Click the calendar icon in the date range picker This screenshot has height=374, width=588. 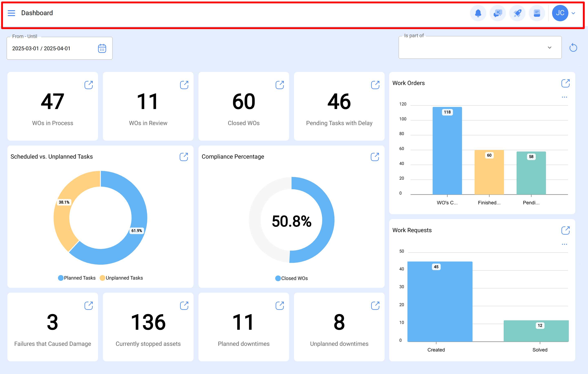click(x=102, y=48)
